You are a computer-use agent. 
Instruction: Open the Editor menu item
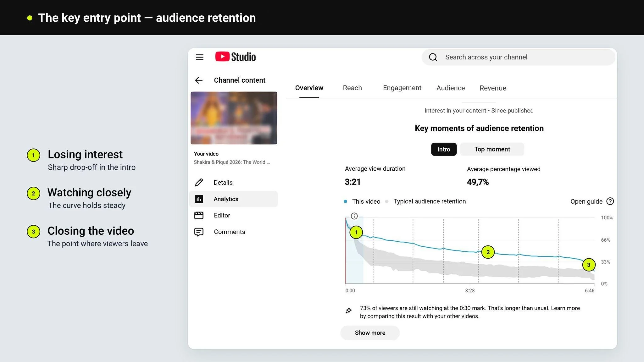[233, 215]
